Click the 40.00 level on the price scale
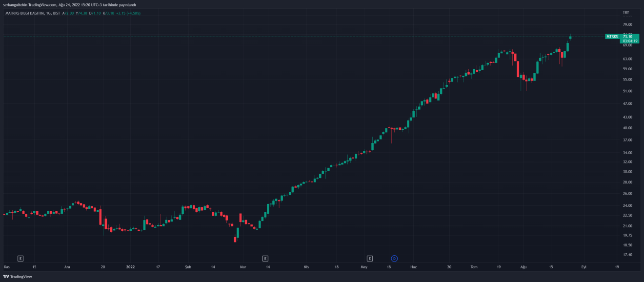This screenshot has height=282, width=644. pos(627,128)
